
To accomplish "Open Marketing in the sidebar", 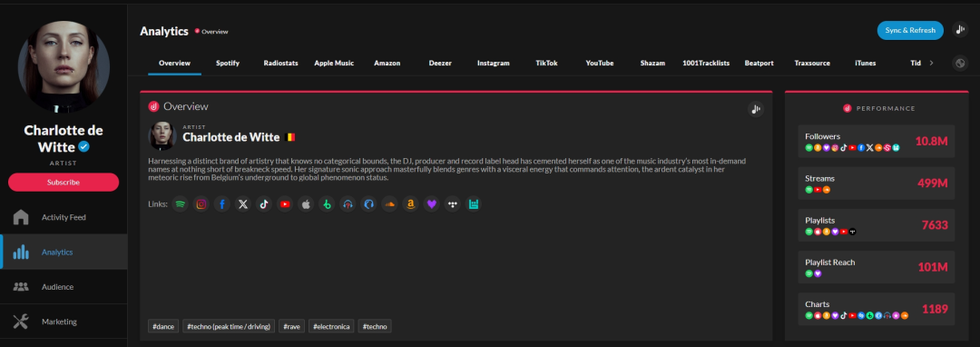I will (64, 322).
